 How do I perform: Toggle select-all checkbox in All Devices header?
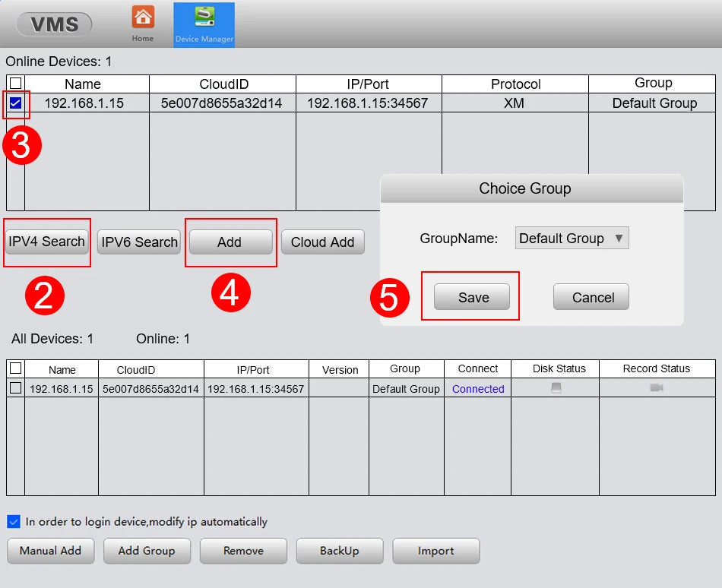click(15, 368)
